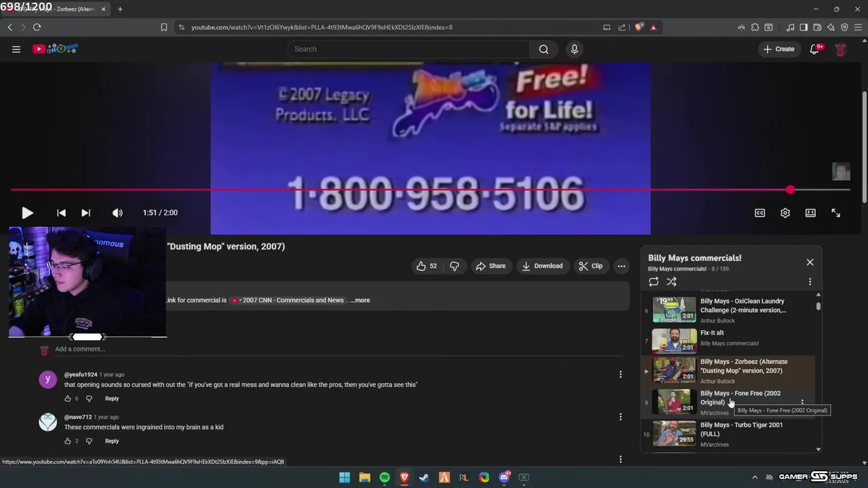This screenshot has width=868, height=488.
Task: Open Brave Wallet icon
Action: [x=817, y=27]
